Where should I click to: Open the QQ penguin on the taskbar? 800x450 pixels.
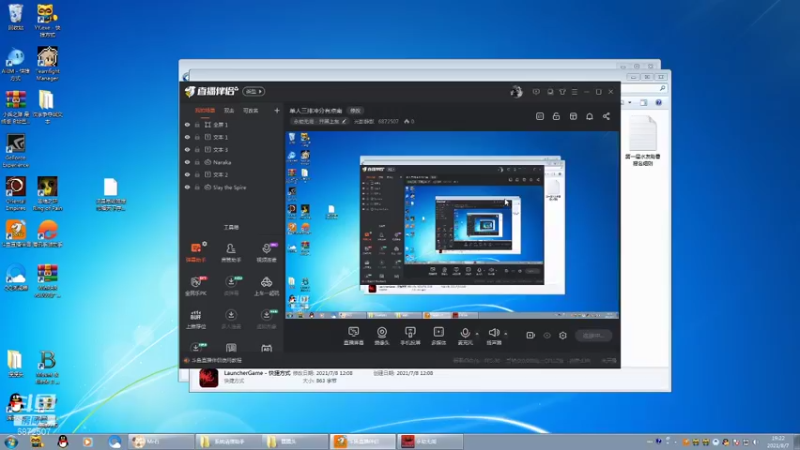pos(63,442)
